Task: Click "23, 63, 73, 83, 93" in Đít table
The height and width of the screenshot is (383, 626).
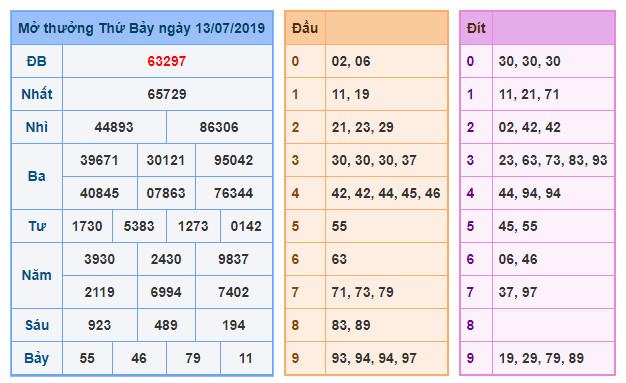Action: point(553,160)
